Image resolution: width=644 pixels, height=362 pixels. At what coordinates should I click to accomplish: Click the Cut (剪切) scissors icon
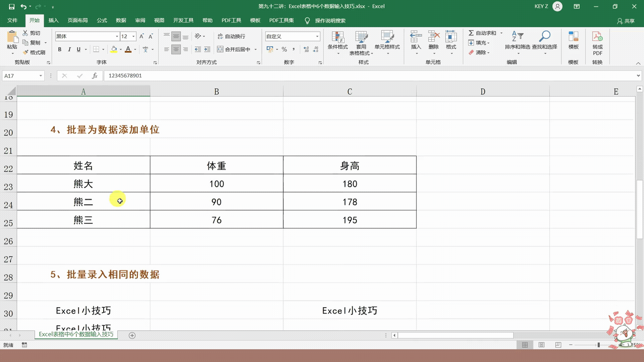pyautogui.click(x=26, y=33)
